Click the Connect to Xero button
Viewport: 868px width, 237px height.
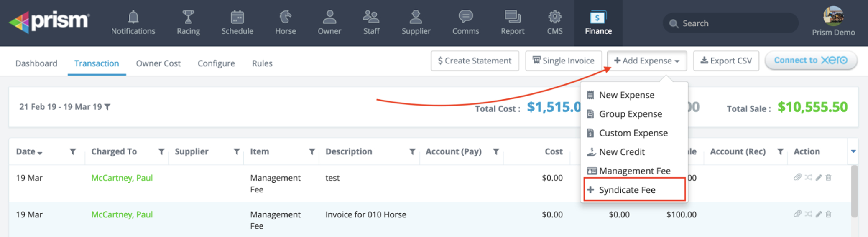click(x=810, y=61)
